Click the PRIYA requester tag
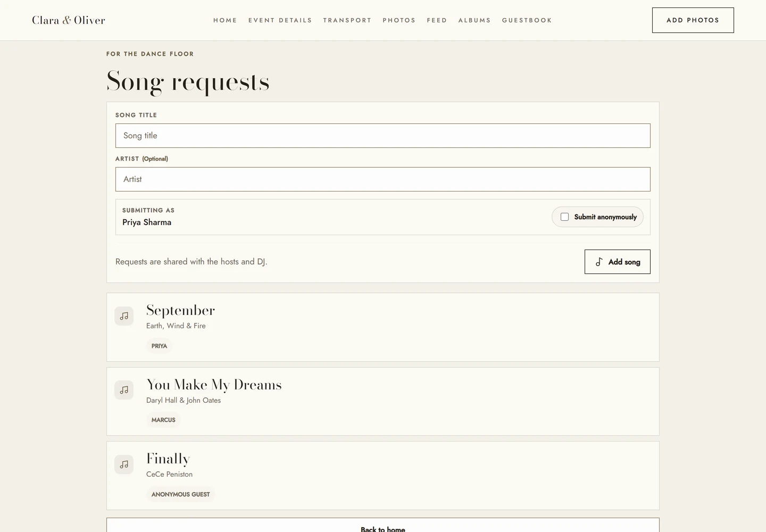This screenshot has width=766, height=532. tap(159, 346)
